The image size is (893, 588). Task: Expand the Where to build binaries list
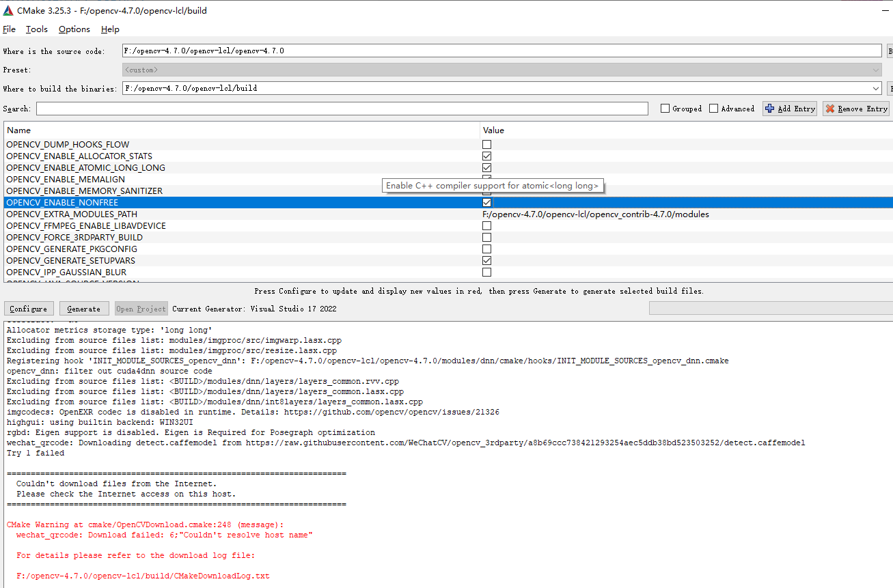pyautogui.click(x=875, y=88)
